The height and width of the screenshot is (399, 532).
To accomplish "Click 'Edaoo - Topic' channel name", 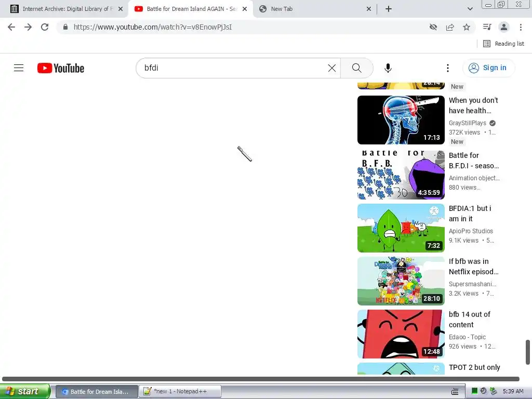I will [x=467, y=337].
